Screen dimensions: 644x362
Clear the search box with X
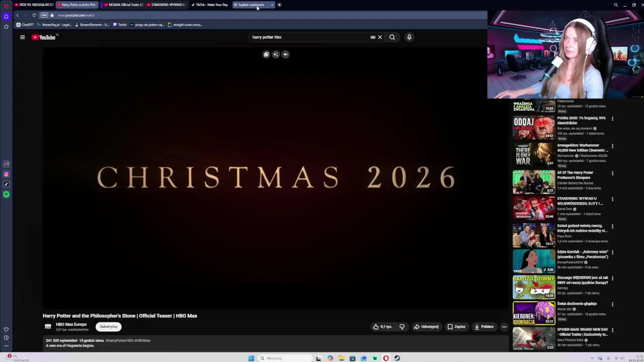(x=380, y=37)
